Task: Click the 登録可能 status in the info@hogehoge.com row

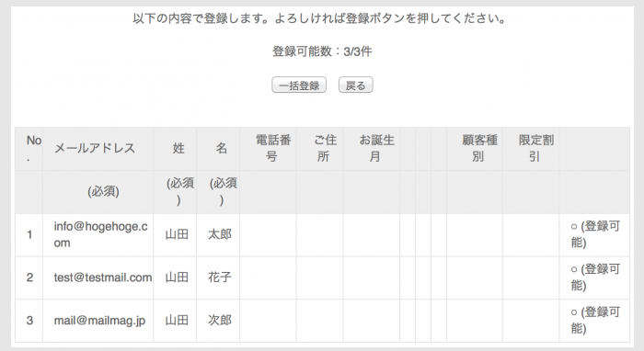Action: coord(595,234)
